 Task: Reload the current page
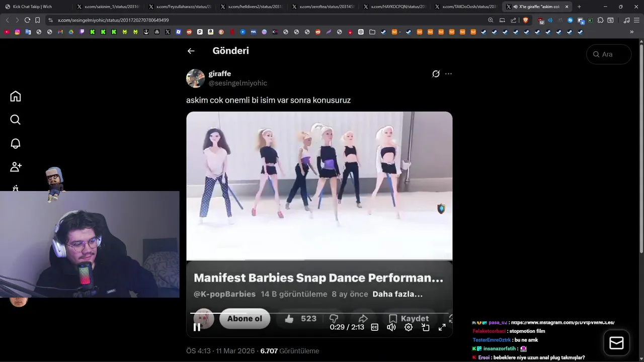coord(27,20)
